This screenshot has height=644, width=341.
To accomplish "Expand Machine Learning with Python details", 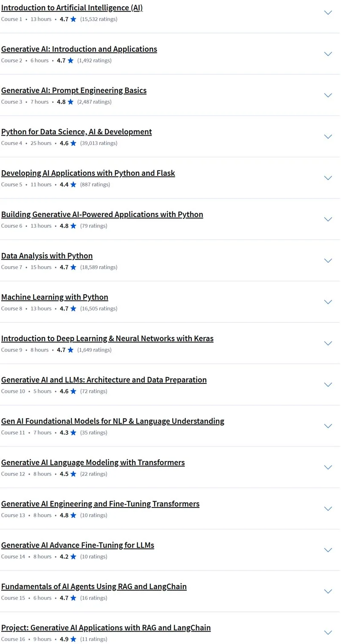I will (x=328, y=302).
